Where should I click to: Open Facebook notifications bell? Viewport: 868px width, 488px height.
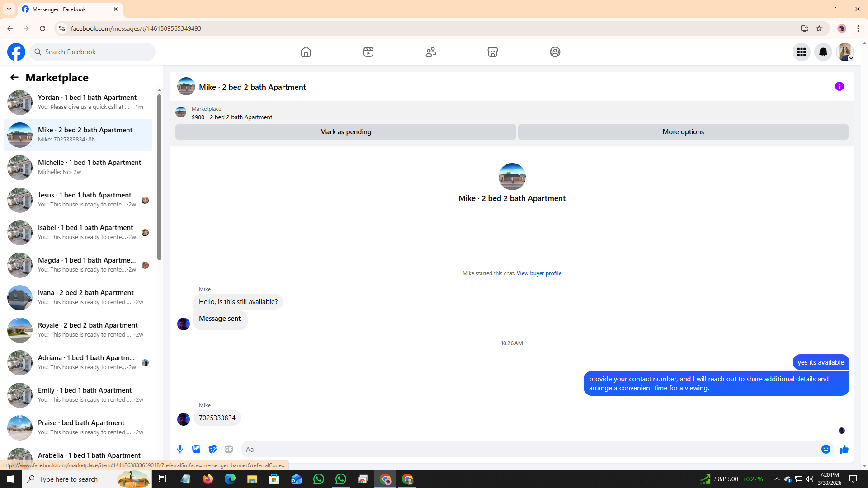coord(823,52)
